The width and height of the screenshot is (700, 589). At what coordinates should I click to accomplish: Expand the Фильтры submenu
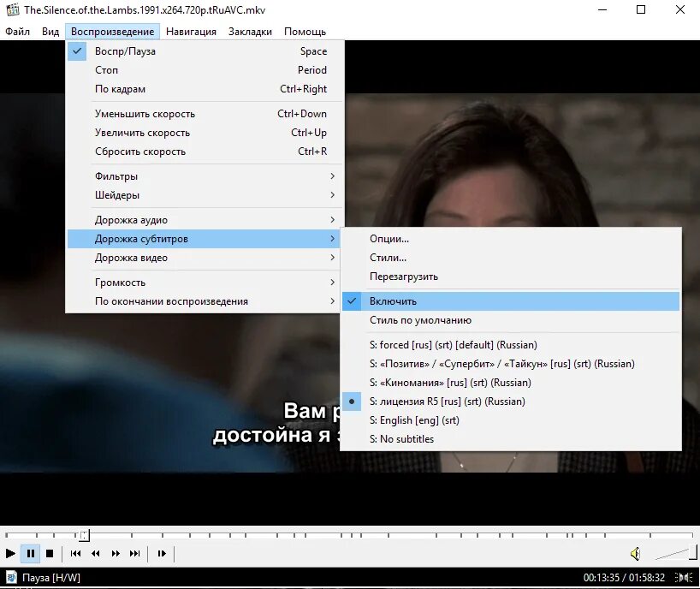(205, 176)
